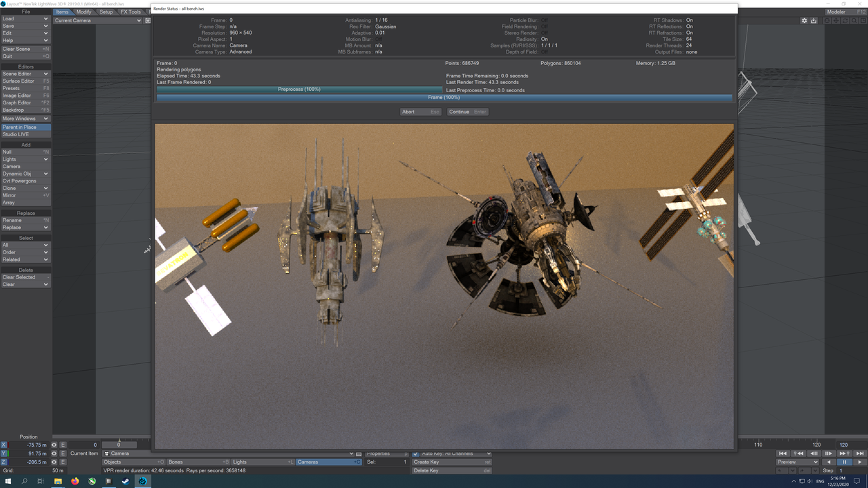
Task: Switch to the FX Tools tab
Action: (131, 11)
